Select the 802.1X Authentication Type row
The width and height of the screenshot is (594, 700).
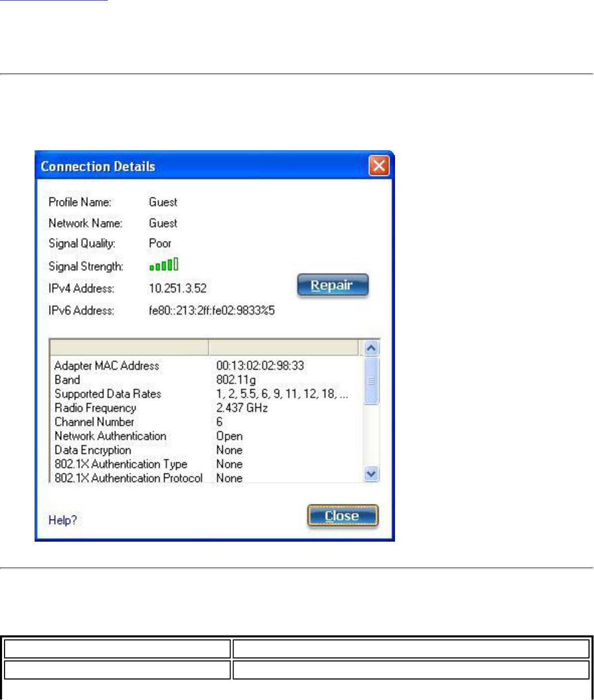[206, 464]
